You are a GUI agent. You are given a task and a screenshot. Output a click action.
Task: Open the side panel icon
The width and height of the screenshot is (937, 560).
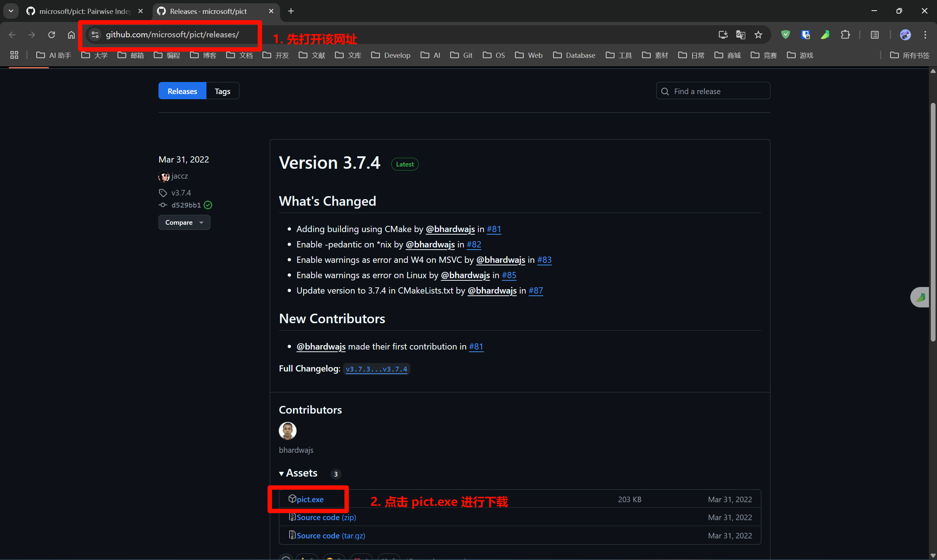875,35
